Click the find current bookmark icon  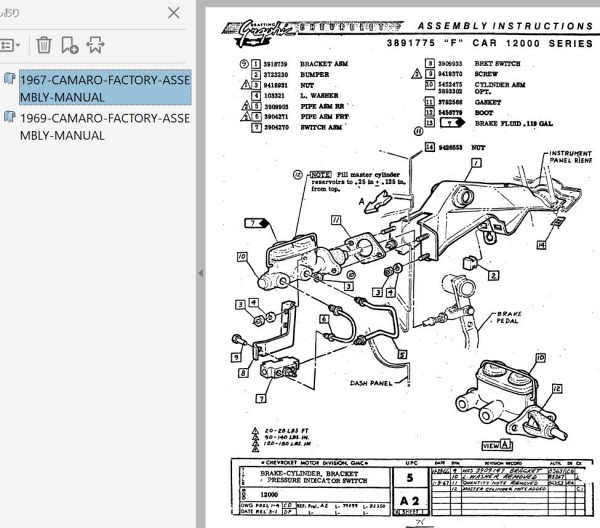(95, 45)
